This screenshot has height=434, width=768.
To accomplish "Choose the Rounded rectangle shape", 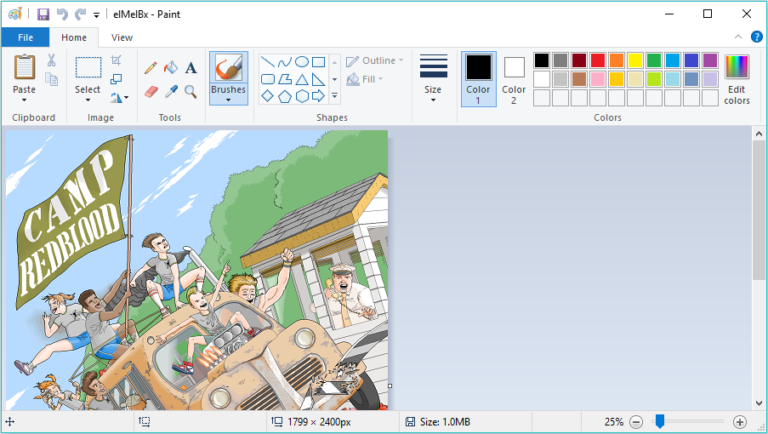I will [x=267, y=79].
